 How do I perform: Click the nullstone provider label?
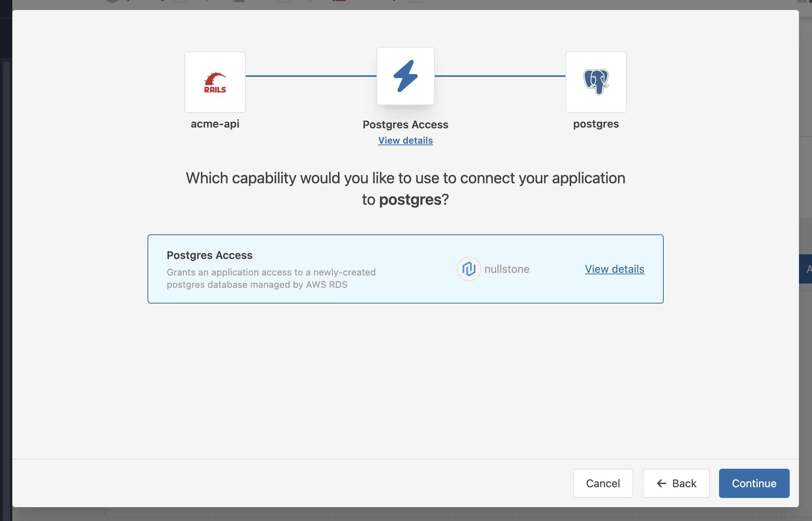(507, 269)
